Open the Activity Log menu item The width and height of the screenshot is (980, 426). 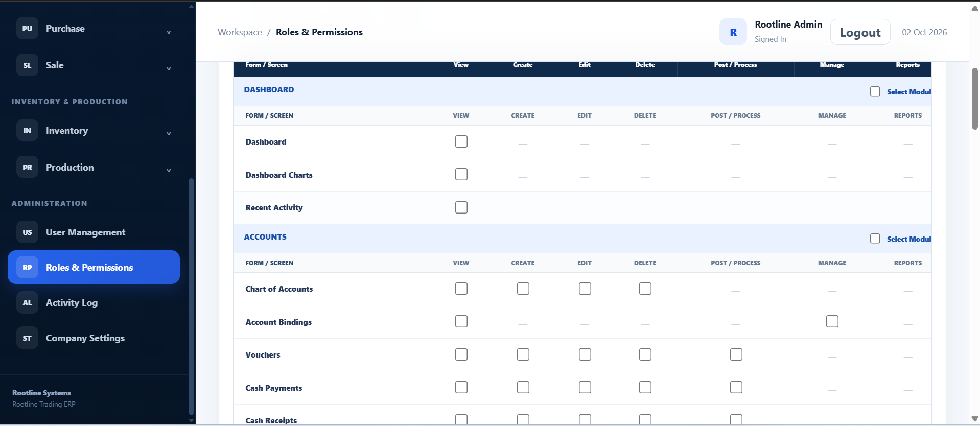tap(94, 303)
